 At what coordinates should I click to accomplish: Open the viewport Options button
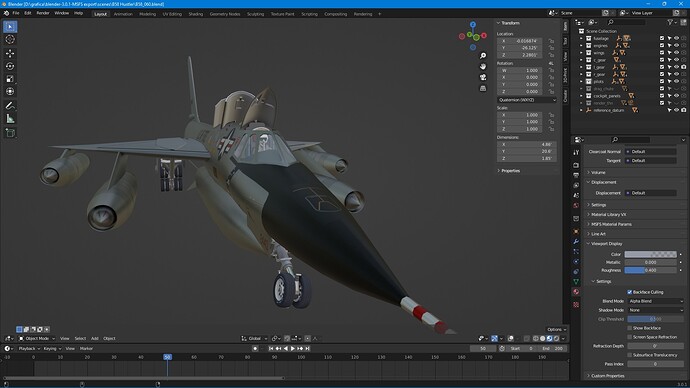(556, 329)
